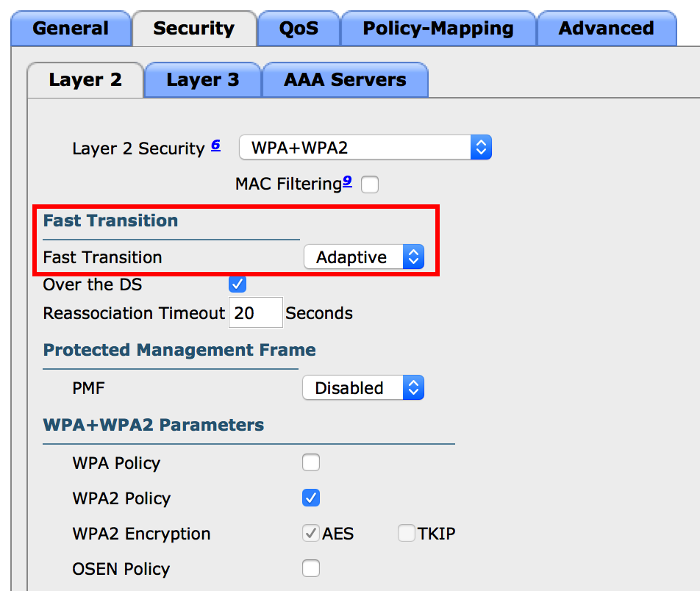Enable the OSEN Policy checkbox

click(311, 569)
